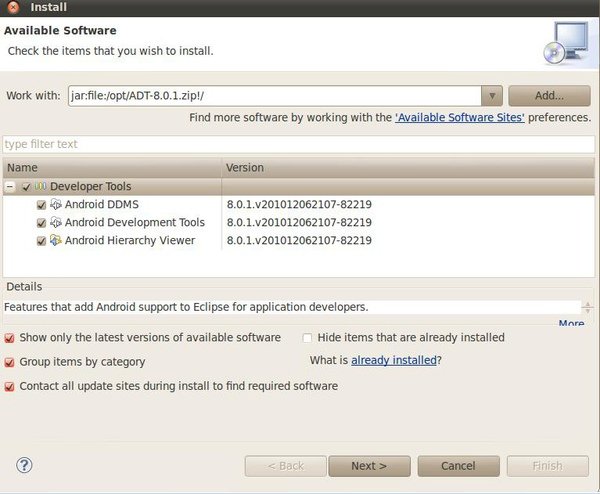
Task: Click the Add... button
Action: (x=549, y=96)
